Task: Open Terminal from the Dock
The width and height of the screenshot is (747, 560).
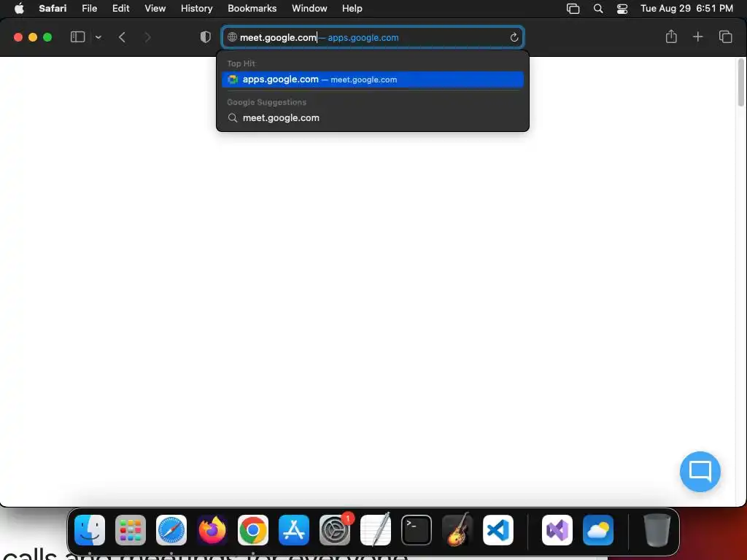Action: tap(417, 530)
